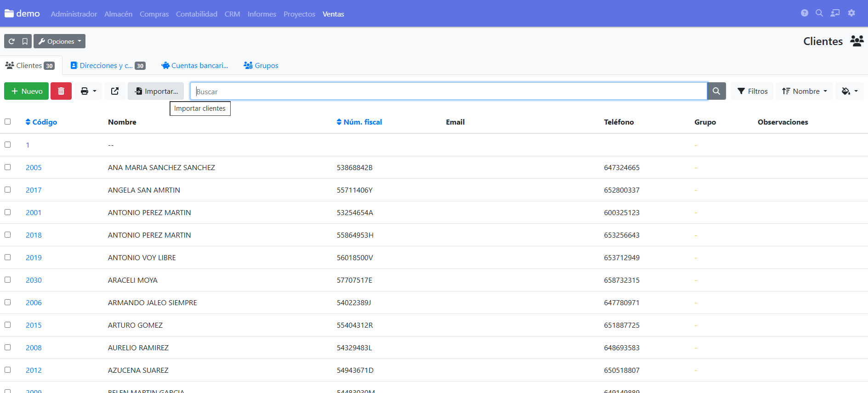Expand the print options dropdown

(88, 91)
